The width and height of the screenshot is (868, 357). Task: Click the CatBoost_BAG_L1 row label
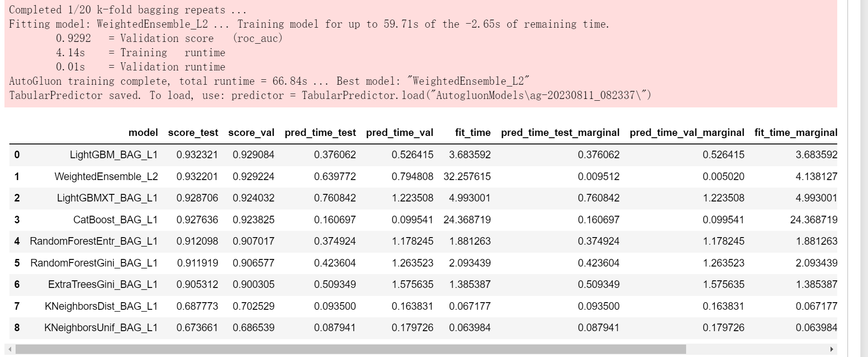pos(115,220)
